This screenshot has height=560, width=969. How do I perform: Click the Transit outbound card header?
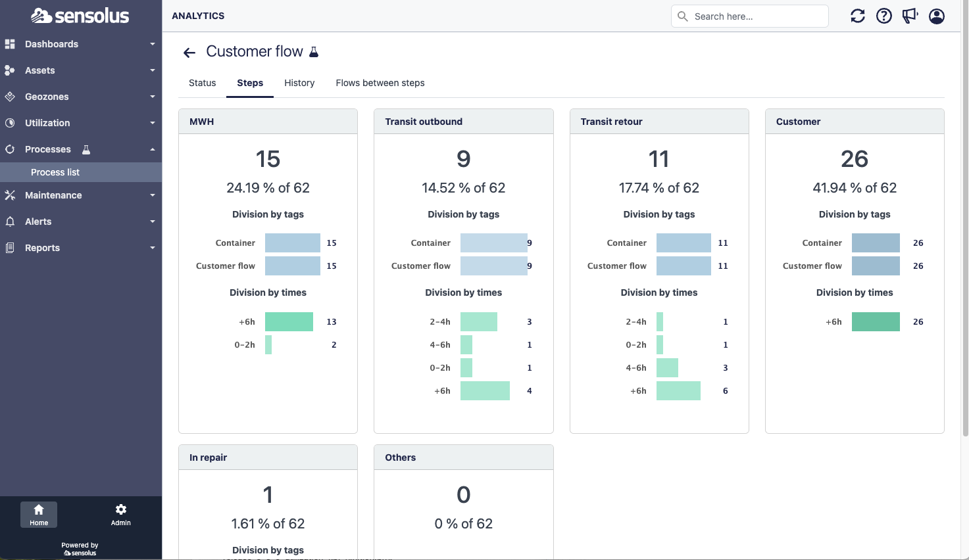click(x=464, y=122)
